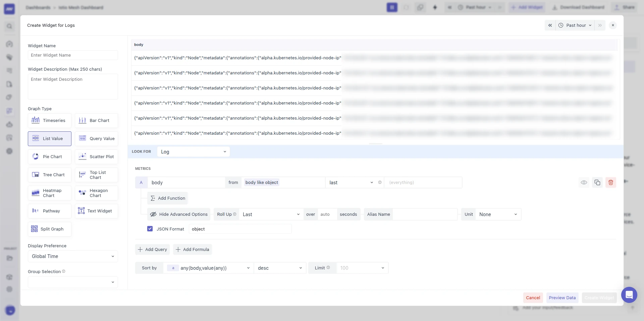644x321 pixels.
Task: Select the Split Graph type
Action: (50, 229)
